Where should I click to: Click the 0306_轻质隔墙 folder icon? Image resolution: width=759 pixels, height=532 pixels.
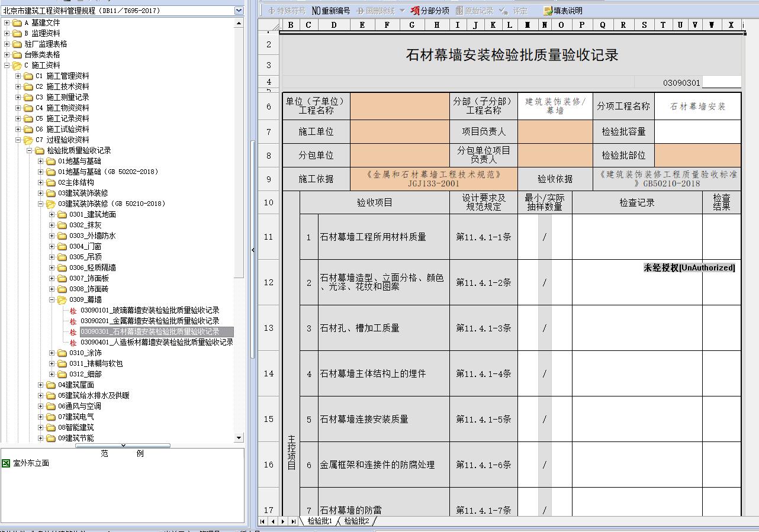pos(62,267)
